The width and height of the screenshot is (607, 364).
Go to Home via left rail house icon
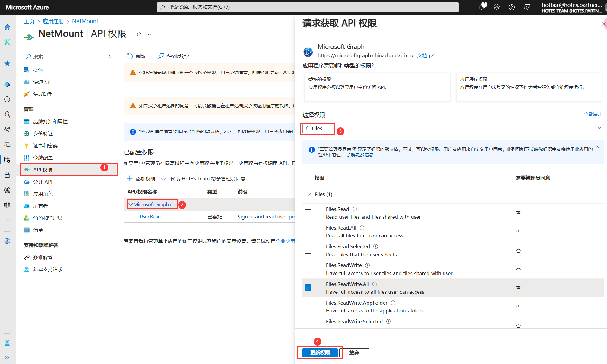click(x=7, y=27)
